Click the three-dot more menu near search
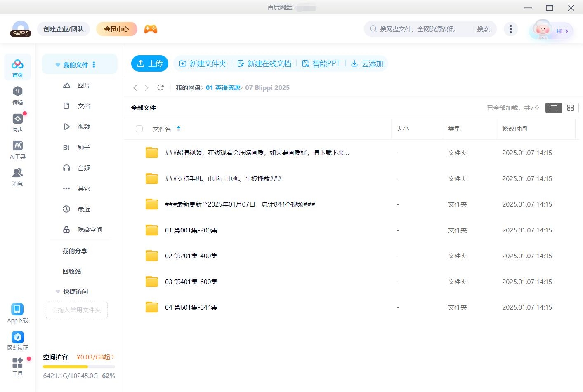This screenshot has width=583, height=392. point(511,29)
